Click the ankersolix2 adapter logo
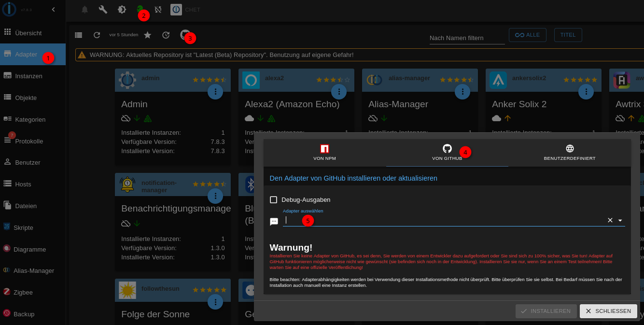Image resolution: width=644 pixels, height=325 pixels. tap(498, 80)
